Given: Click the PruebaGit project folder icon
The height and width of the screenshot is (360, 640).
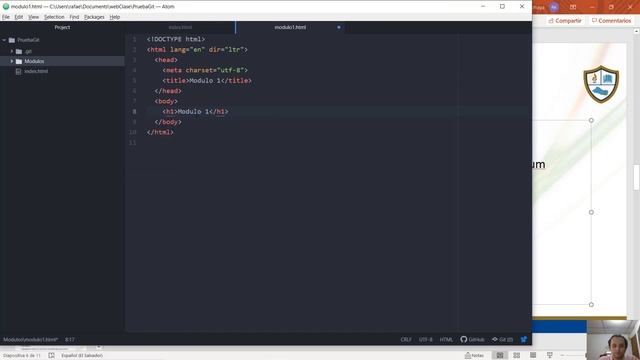Looking at the screenshot, I should point(12,40).
